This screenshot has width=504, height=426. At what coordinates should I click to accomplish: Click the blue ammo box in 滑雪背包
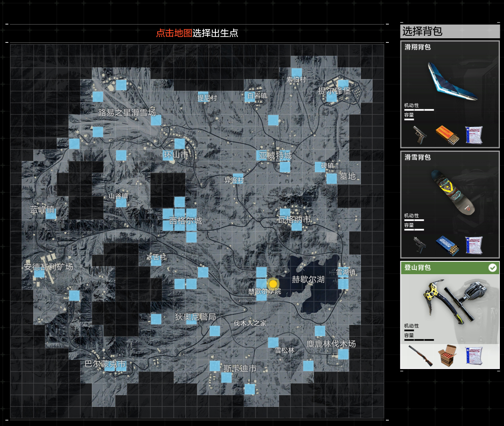pos(447,245)
